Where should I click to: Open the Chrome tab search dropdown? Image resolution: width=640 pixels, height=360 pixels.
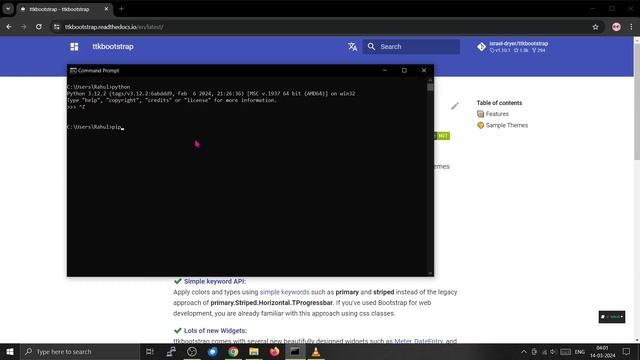coord(8,9)
